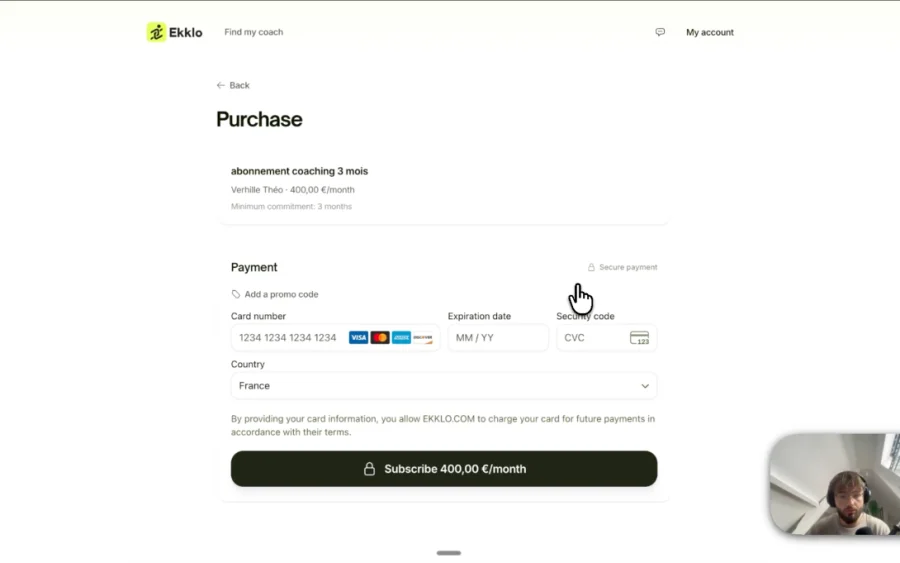900x563 pixels.
Task: Click the promo code tag icon
Action: pyautogui.click(x=235, y=294)
